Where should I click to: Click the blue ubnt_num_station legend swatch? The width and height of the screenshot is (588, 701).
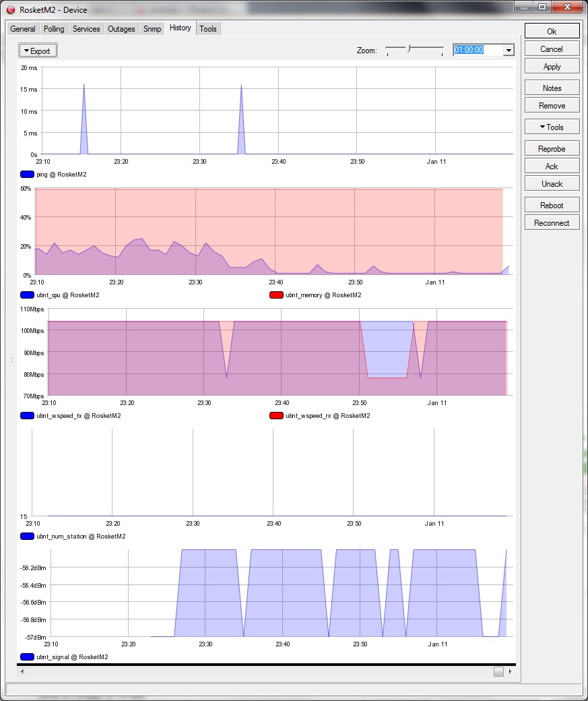click(27, 537)
